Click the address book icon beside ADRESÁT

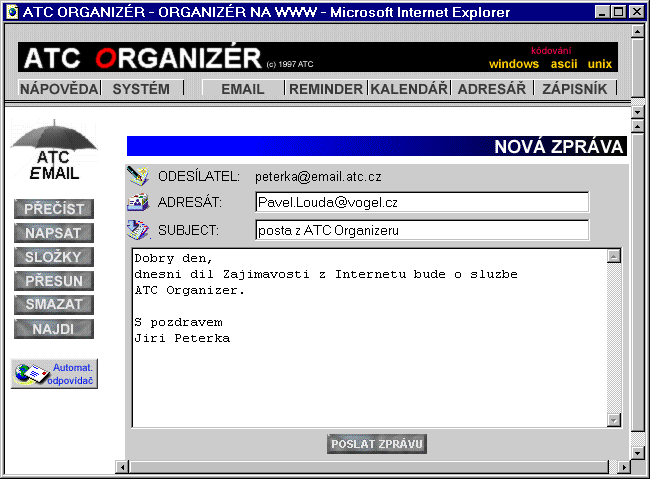point(138,202)
